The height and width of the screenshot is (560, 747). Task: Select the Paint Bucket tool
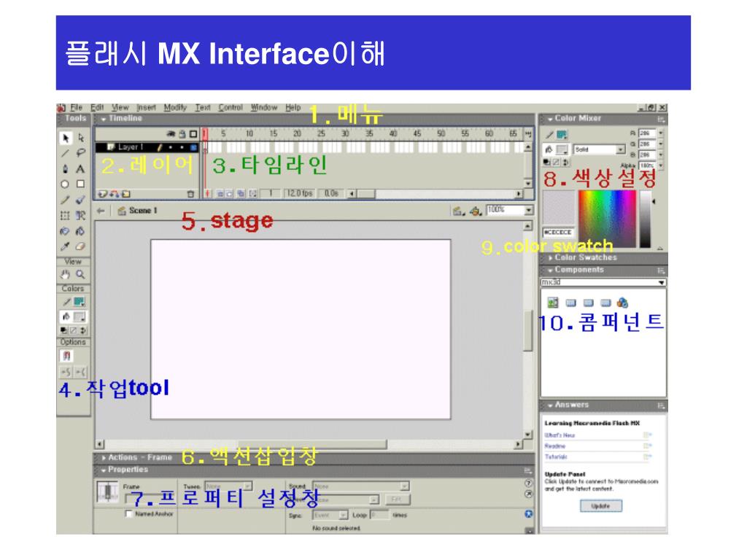80,231
